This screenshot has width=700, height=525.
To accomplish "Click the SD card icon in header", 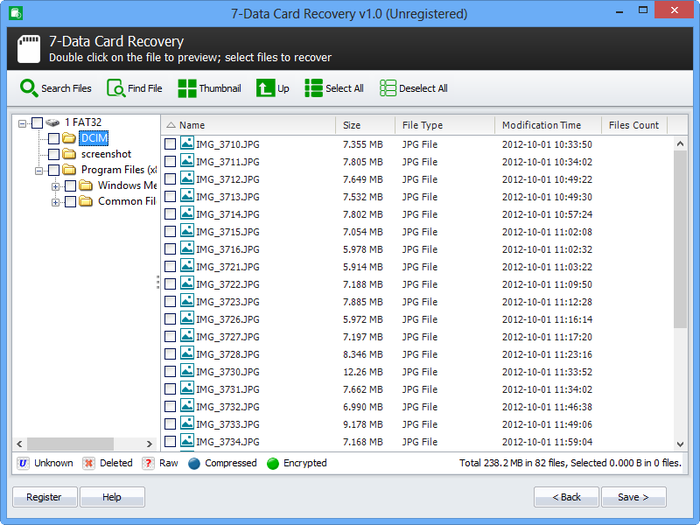I will pyautogui.click(x=29, y=49).
